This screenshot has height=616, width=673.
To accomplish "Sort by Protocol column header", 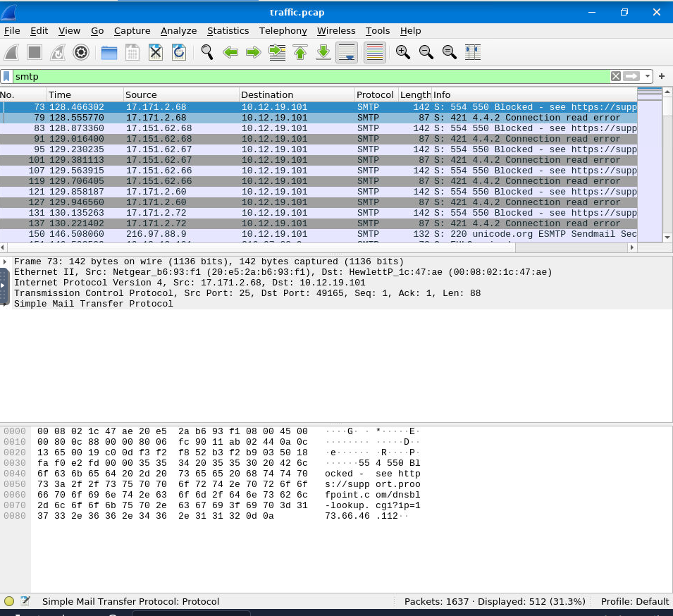I will coord(376,95).
